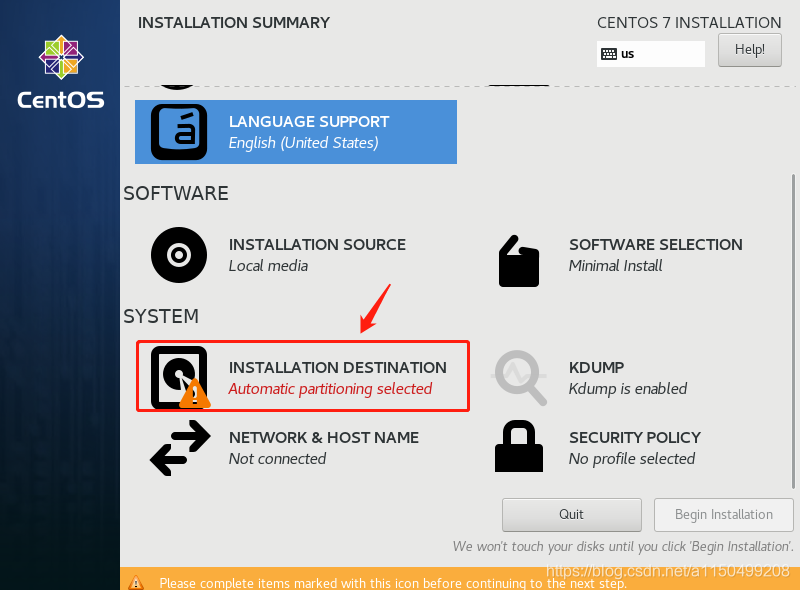This screenshot has width=800, height=590.
Task: Click the Software Selection package icon
Action: (x=519, y=261)
